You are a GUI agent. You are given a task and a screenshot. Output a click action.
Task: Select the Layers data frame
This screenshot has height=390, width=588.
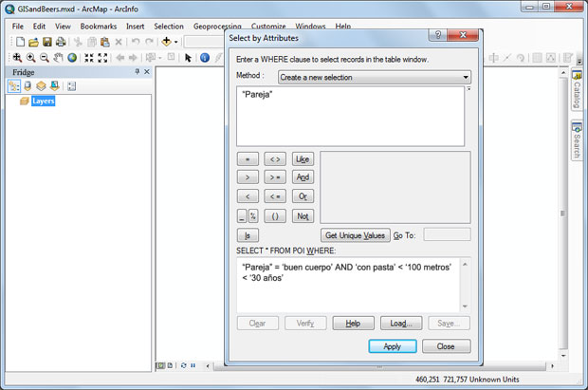(x=43, y=101)
